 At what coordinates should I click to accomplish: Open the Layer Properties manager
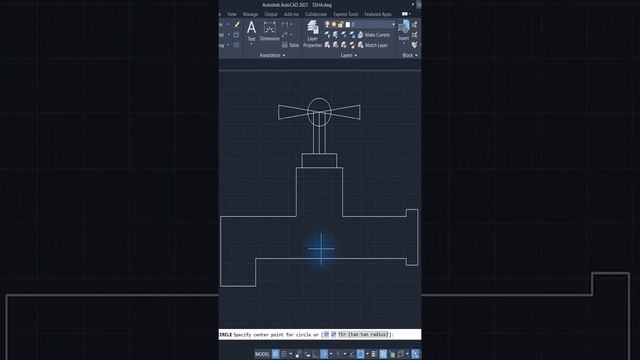click(312, 34)
